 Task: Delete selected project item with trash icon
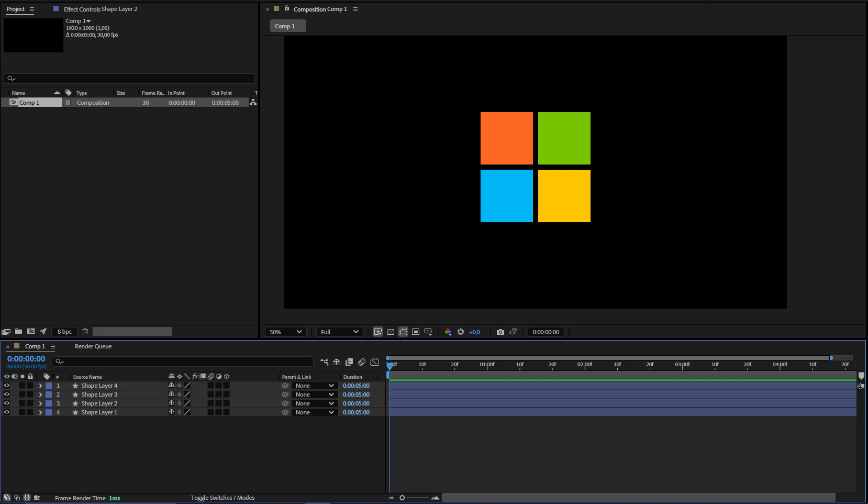click(85, 331)
